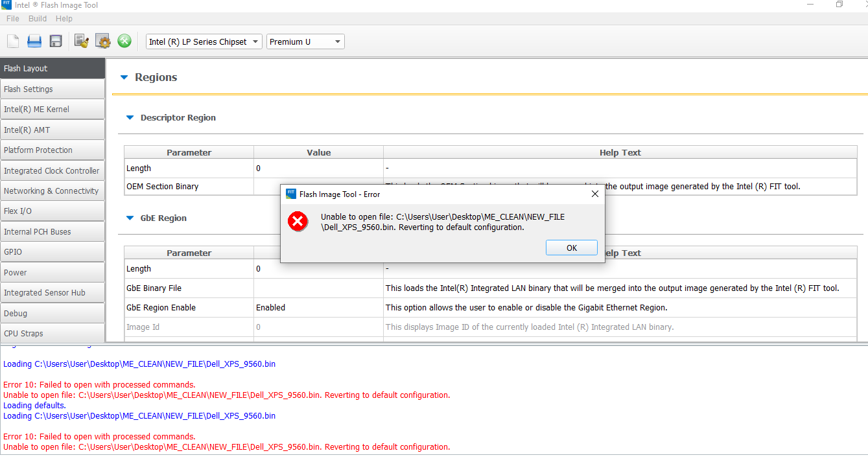Switch to the Flash Settings tab
Viewport: 868px width, 464px height.
(x=53, y=89)
